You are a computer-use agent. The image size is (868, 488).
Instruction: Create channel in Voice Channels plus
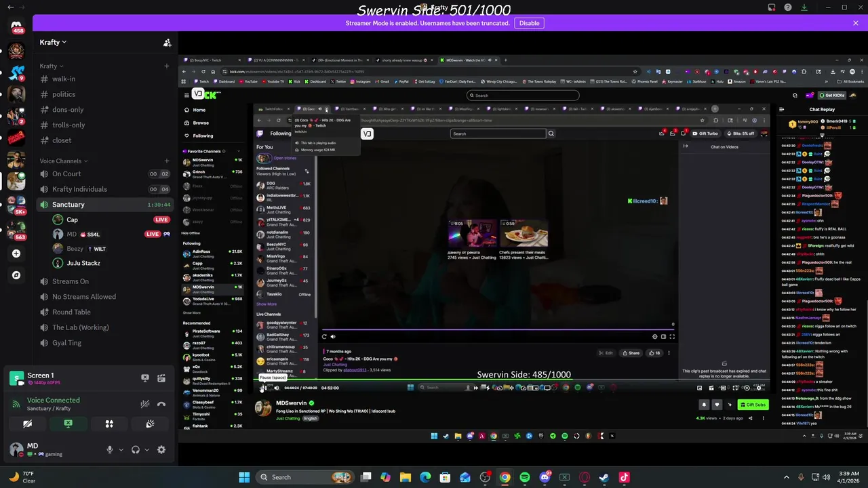click(x=167, y=161)
